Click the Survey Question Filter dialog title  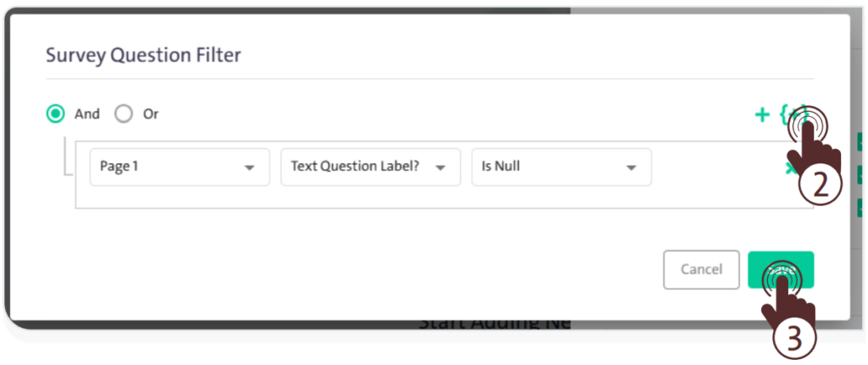(143, 55)
